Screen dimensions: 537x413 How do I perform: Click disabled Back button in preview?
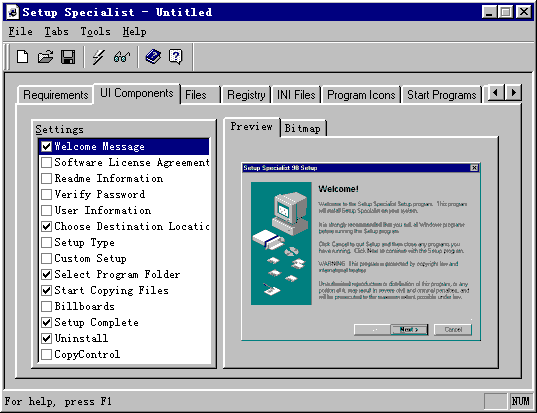tap(372, 329)
